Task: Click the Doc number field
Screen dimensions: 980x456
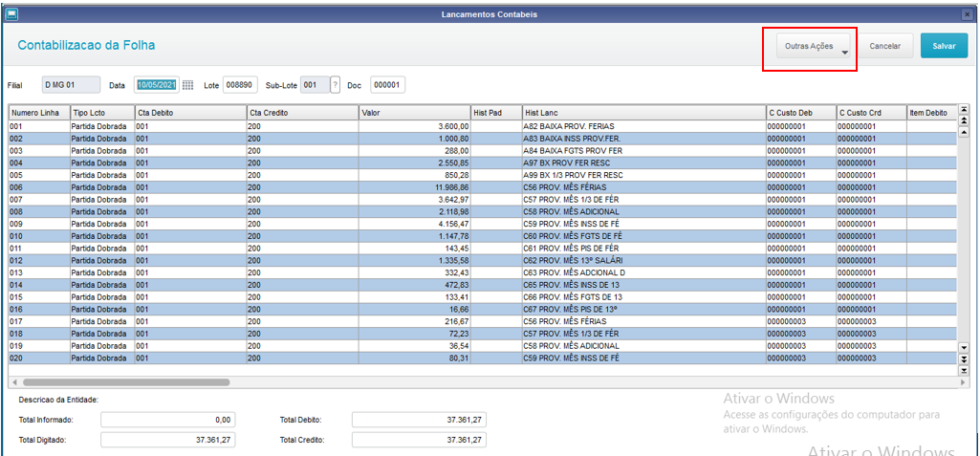Action: (387, 85)
